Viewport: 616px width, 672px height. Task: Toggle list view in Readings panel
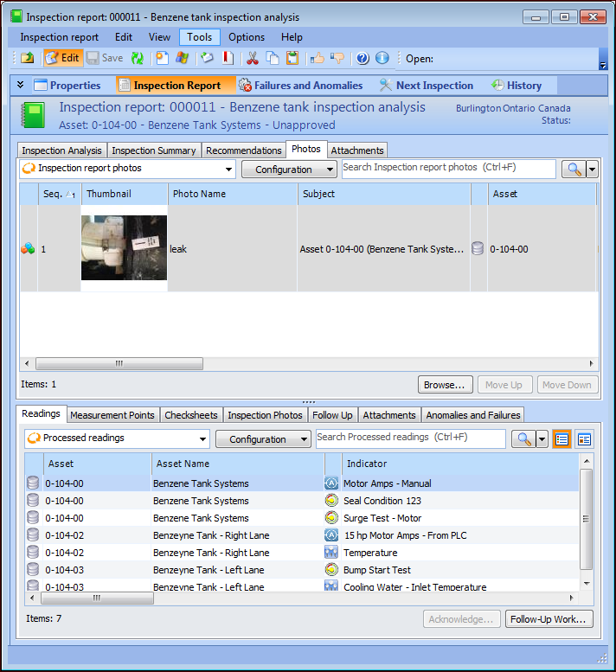pos(561,439)
